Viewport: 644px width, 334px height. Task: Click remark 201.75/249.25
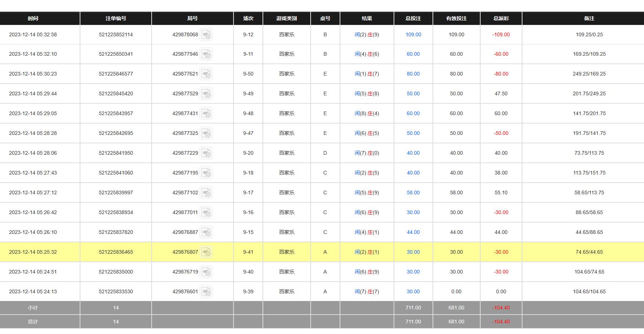coord(589,93)
